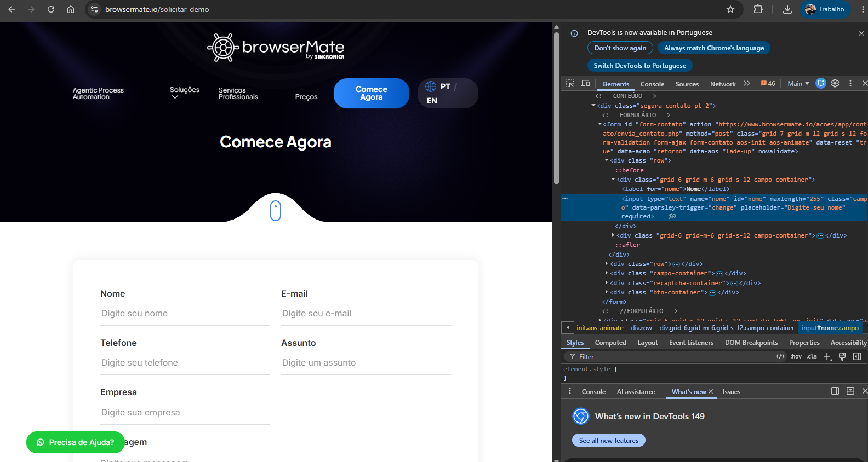Collapse the expanded campo-container div node
This screenshot has width=868, height=462.
[613, 180]
